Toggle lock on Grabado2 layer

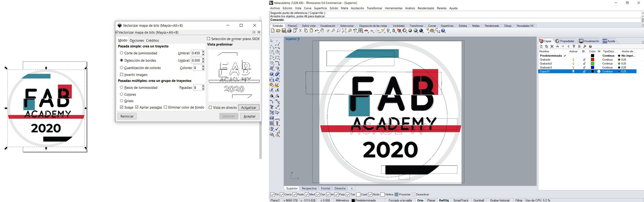(x=584, y=63)
